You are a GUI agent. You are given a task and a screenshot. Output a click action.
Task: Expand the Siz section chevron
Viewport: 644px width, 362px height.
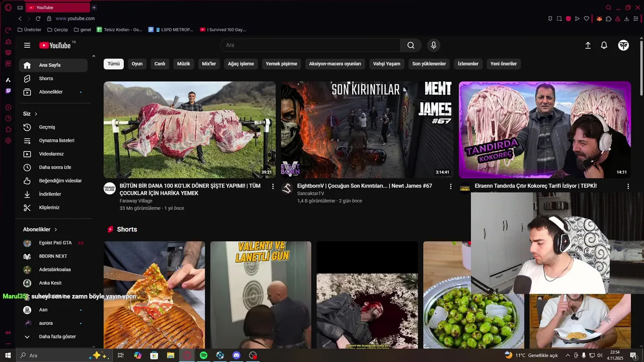(36, 114)
